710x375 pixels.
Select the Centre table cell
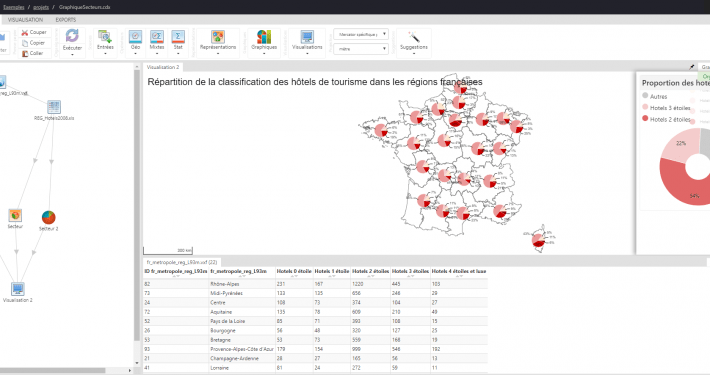pyautogui.click(x=242, y=303)
